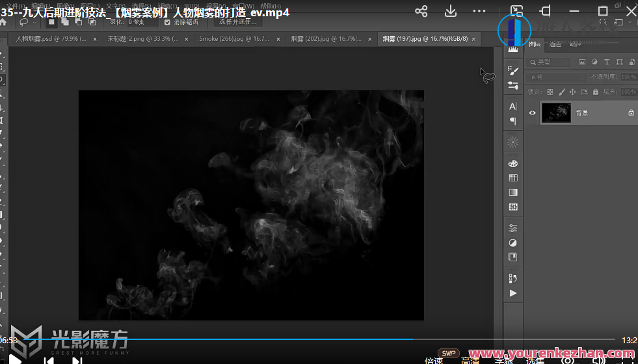The height and width of the screenshot is (364, 638).
Task: Open the sunburst icon panel above Color
Action: [x=513, y=142]
